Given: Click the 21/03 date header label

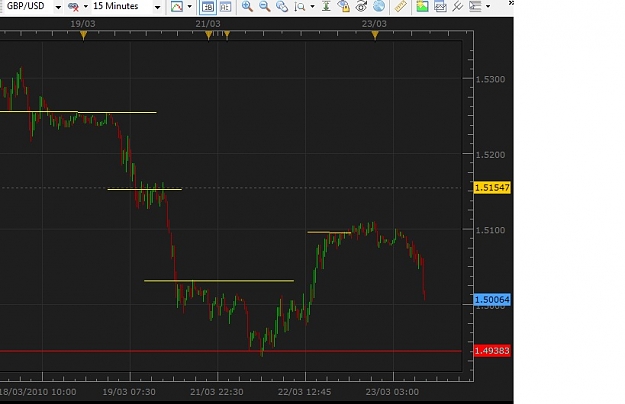Looking at the screenshot, I should [208, 24].
